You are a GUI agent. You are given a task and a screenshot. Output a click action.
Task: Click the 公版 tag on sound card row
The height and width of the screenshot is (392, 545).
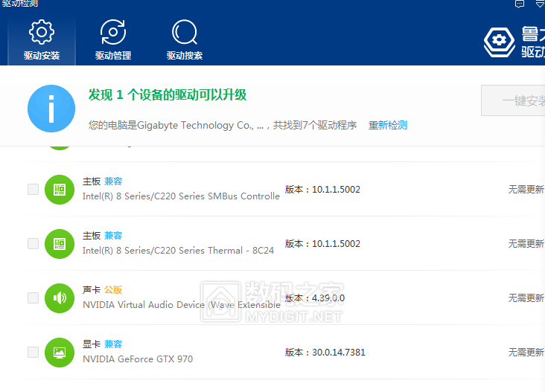[113, 289]
